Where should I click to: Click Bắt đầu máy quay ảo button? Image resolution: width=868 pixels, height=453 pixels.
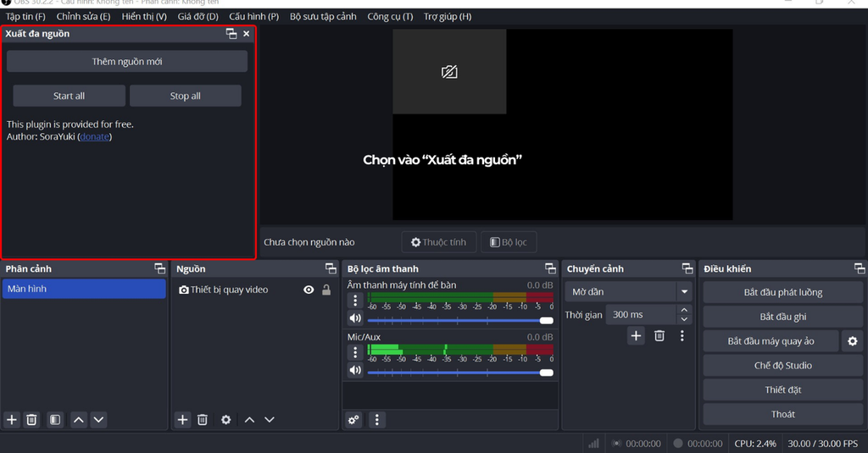pos(771,341)
